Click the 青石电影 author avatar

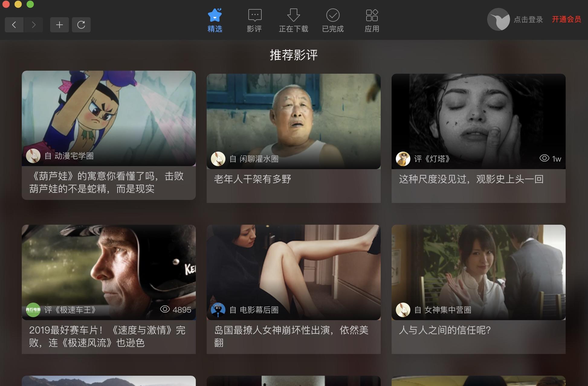(x=33, y=310)
